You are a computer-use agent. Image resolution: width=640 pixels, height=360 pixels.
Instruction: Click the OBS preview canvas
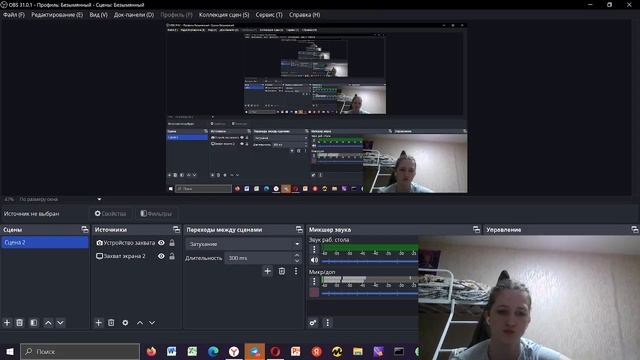(x=316, y=108)
